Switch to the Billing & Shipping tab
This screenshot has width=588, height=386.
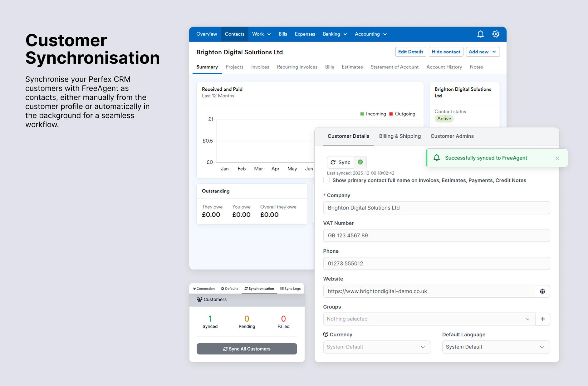click(x=400, y=136)
